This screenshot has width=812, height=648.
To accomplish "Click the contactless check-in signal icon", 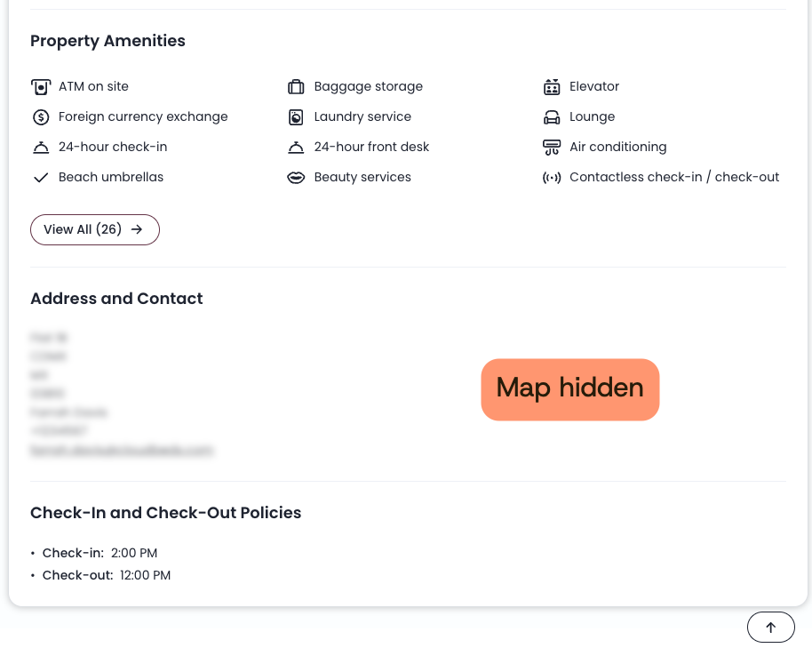I will pyautogui.click(x=552, y=178).
